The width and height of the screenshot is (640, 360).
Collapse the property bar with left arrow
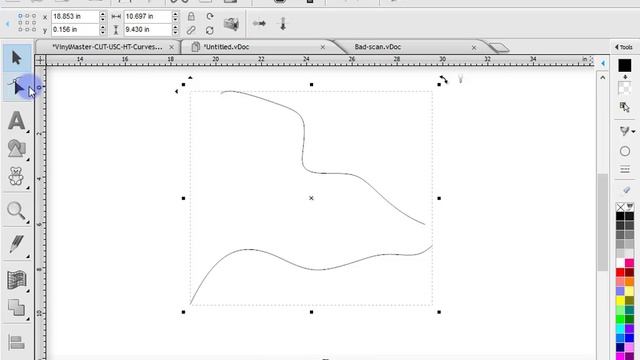pyautogui.click(x=7, y=24)
